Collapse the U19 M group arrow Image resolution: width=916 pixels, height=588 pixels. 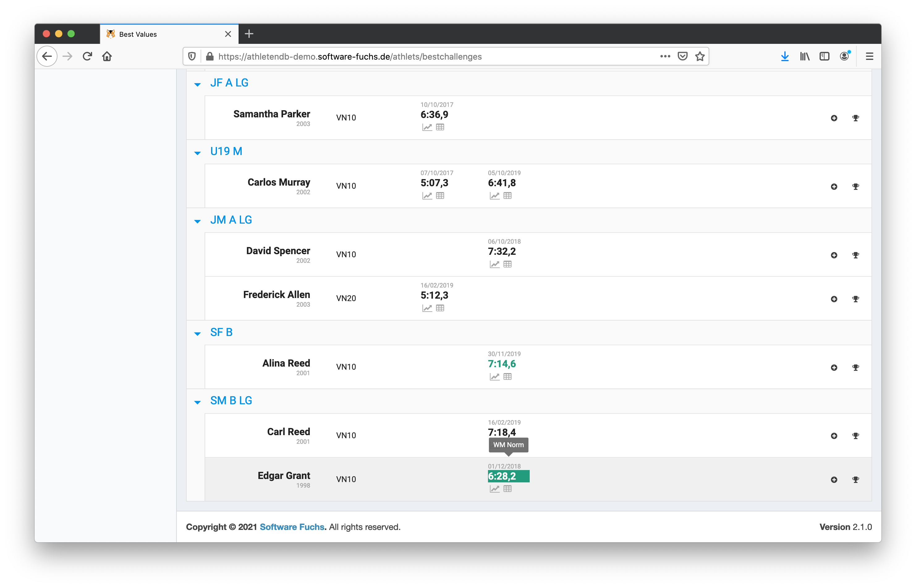(x=197, y=153)
